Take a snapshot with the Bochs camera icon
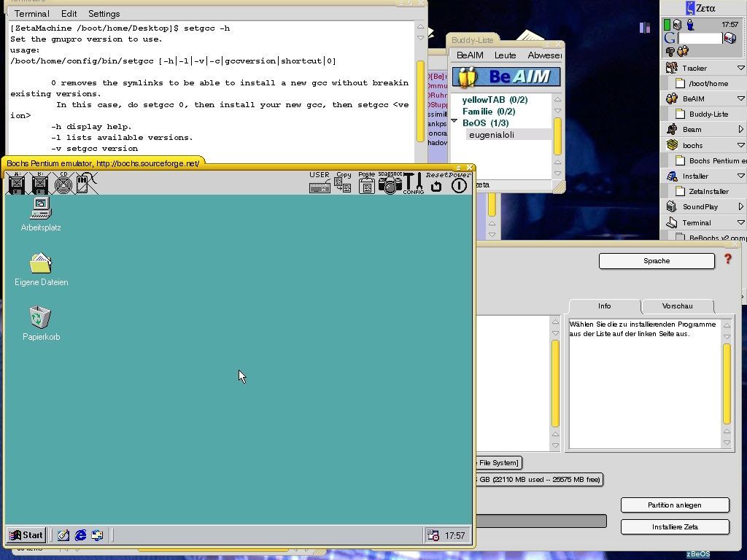The height and width of the screenshot is (560, 747). [x=390, y=182]
